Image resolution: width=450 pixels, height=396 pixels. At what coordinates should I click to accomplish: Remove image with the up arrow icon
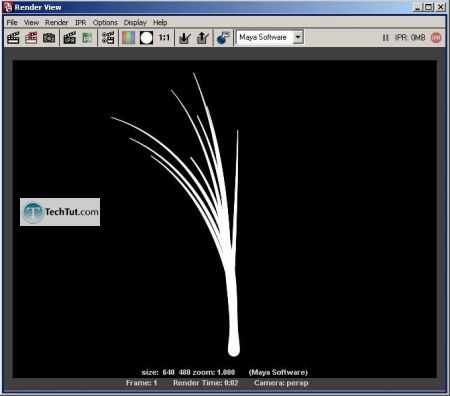(203, 38)
